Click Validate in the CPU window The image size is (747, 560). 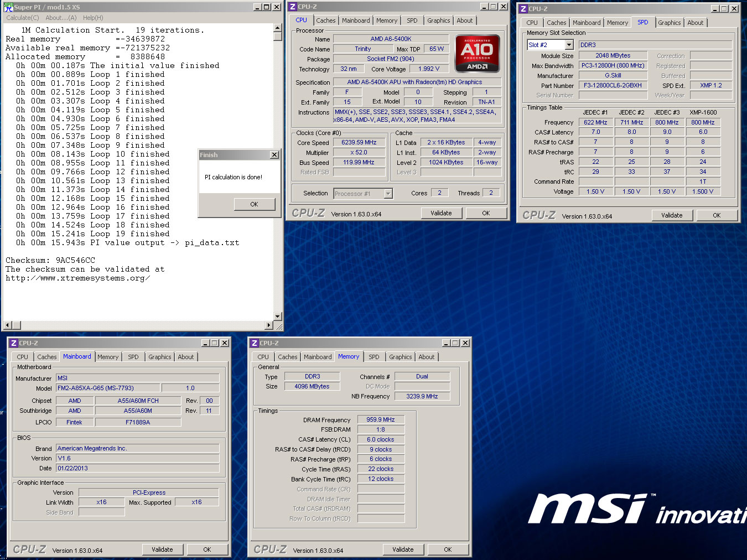point(441,213)
